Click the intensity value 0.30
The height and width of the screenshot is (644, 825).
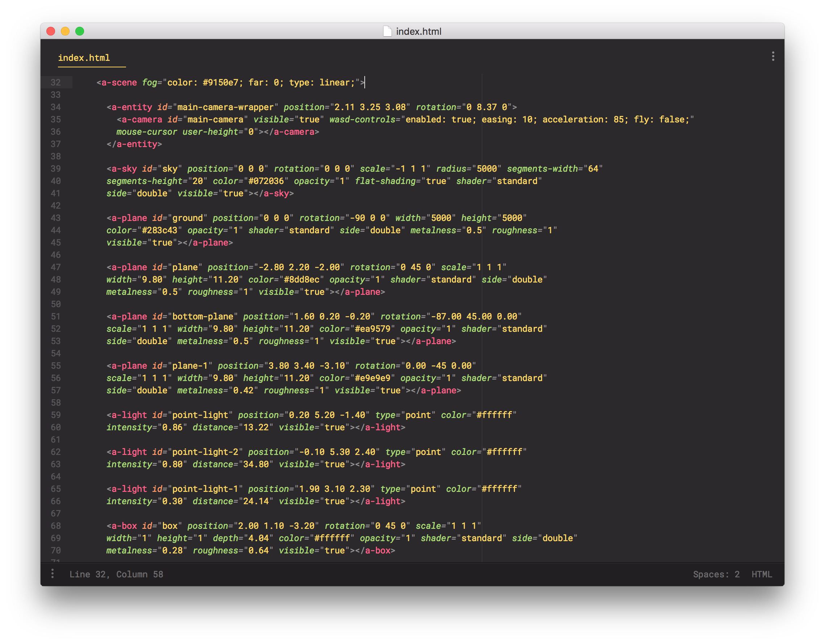coord(172,501)
